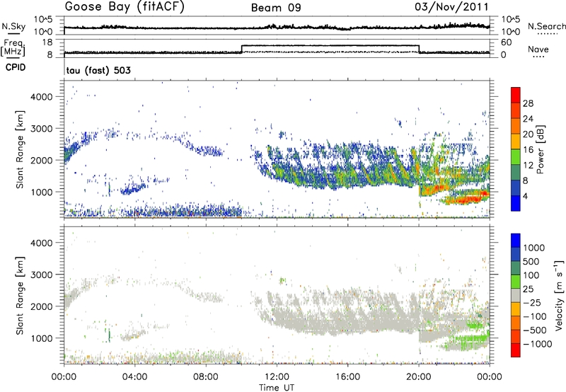Select the 'Time UT' axis title

(277, 387)
